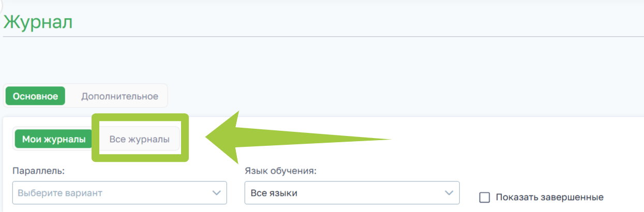
Task: Click the Язык обучения chevron arrow
Action: tap(448, 193)
